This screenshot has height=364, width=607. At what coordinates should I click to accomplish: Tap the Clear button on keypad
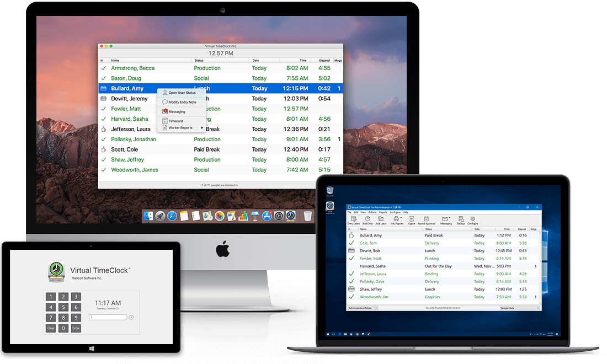[x=51, y=328]
